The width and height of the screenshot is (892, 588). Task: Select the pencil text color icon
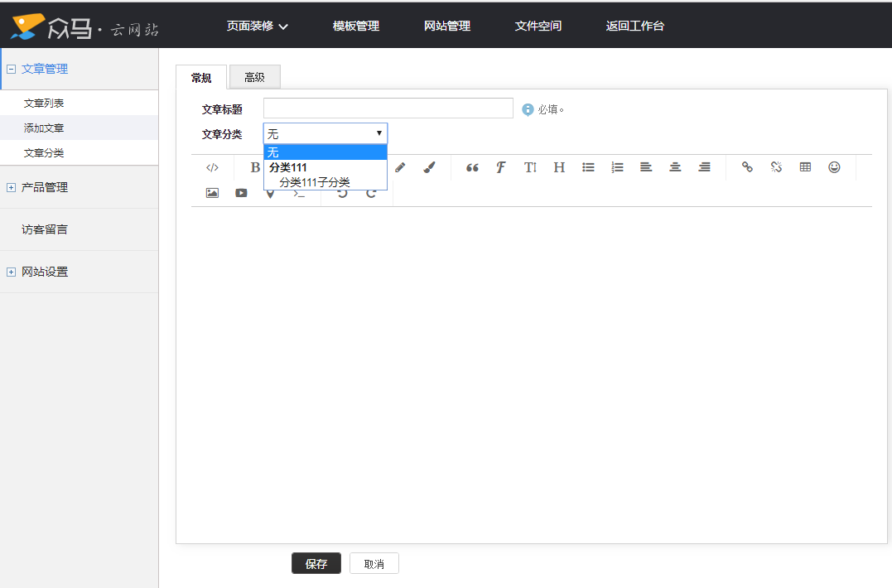tap(400, 167)
